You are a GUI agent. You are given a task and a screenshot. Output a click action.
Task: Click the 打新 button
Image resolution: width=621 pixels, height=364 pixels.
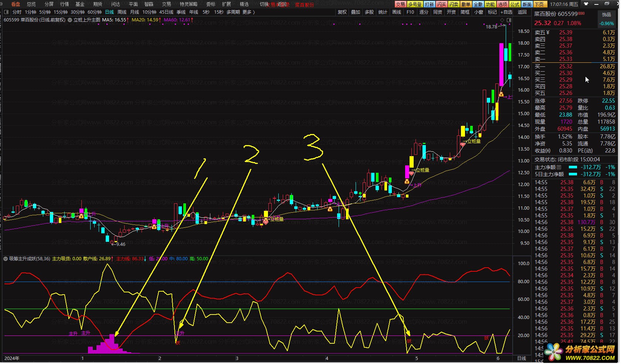429,4
